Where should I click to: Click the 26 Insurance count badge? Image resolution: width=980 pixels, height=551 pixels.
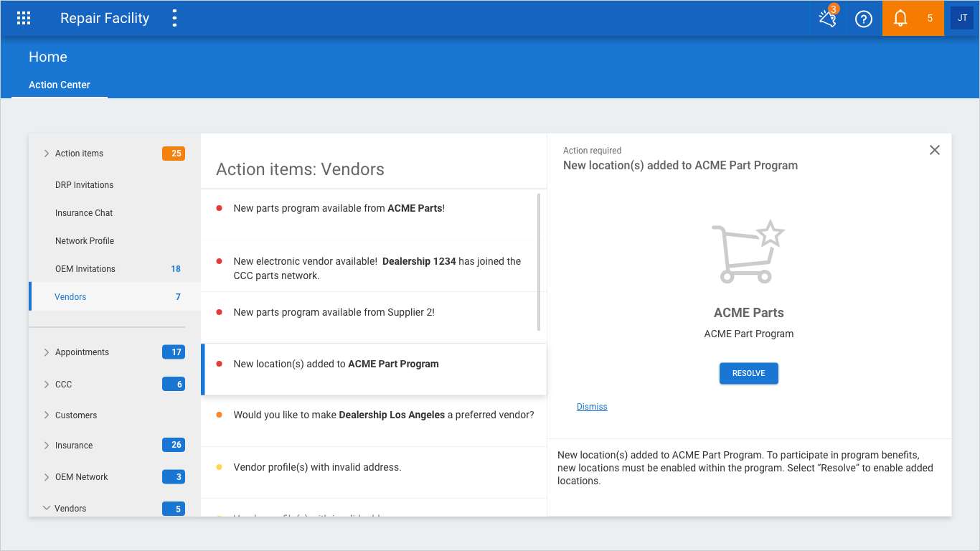pos(174,445)
